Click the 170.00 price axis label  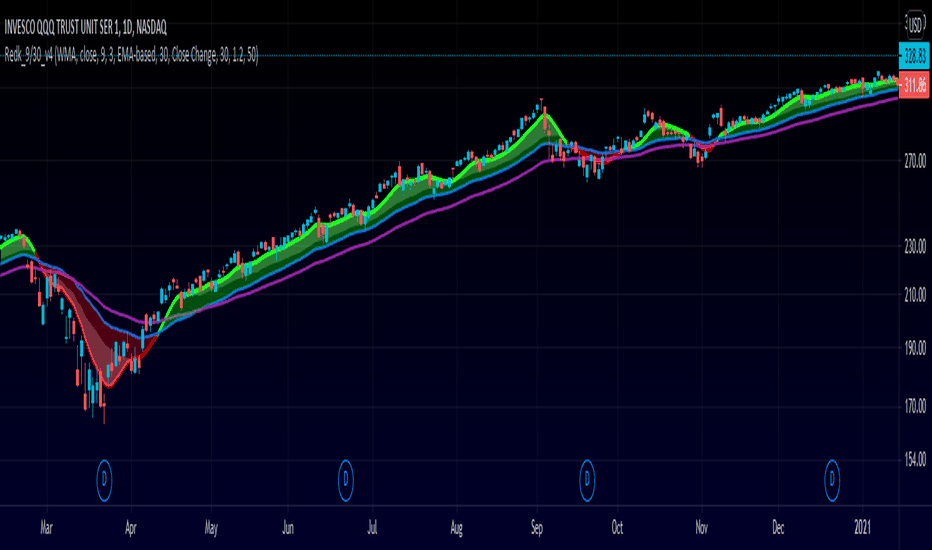(x=915, y=406)
